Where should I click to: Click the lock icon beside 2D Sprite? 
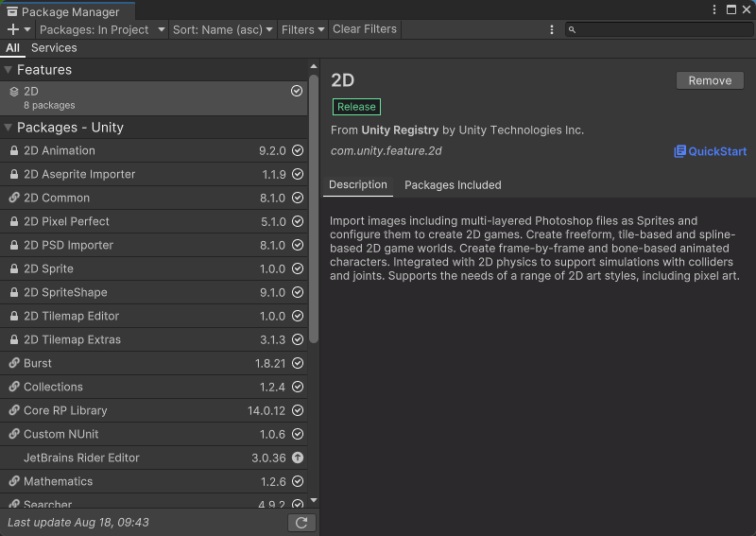click(14, 268)
